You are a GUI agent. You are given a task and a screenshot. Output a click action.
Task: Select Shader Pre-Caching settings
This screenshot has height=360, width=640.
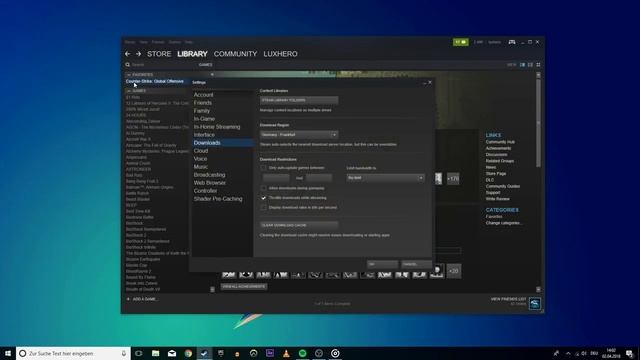[218, 199]
